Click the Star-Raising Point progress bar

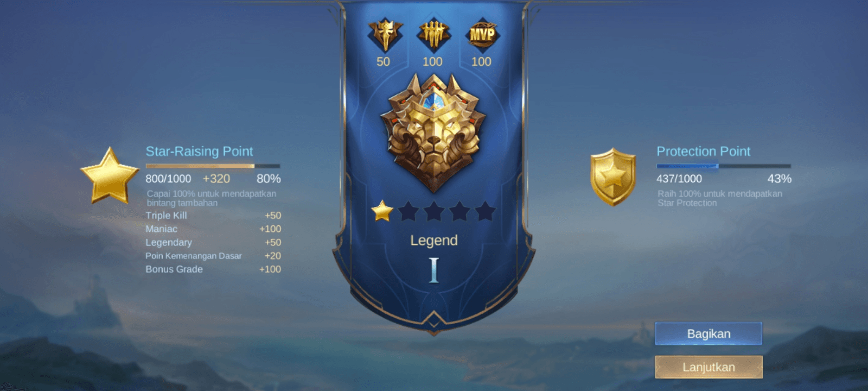pyautogui.click(x=213, y=166)
